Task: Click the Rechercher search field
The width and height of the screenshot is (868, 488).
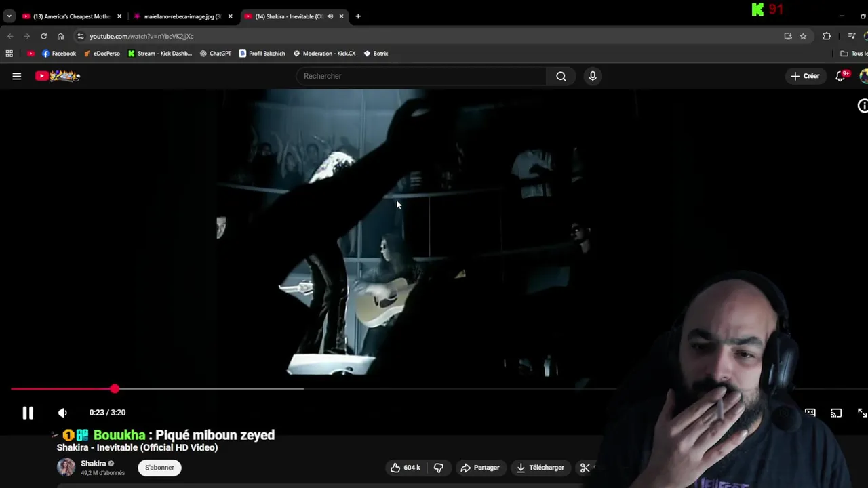Action: [421, 76]
